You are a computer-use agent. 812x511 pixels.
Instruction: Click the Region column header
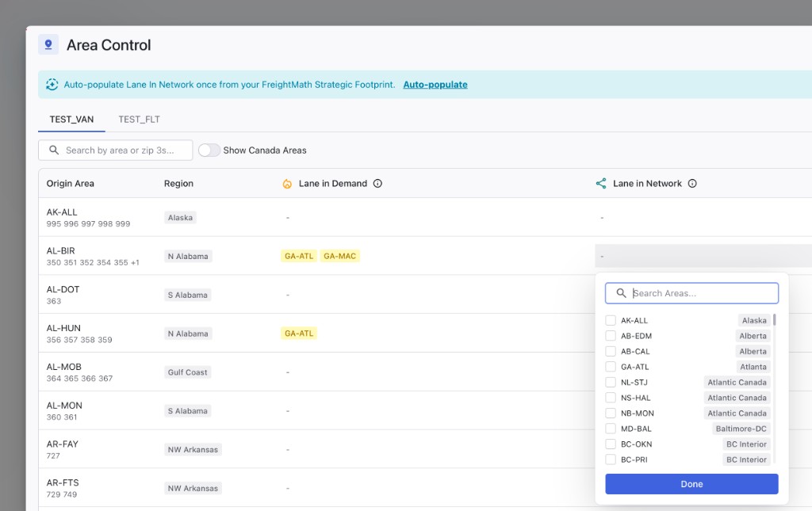pyautogui.click(x=178, y=184)
